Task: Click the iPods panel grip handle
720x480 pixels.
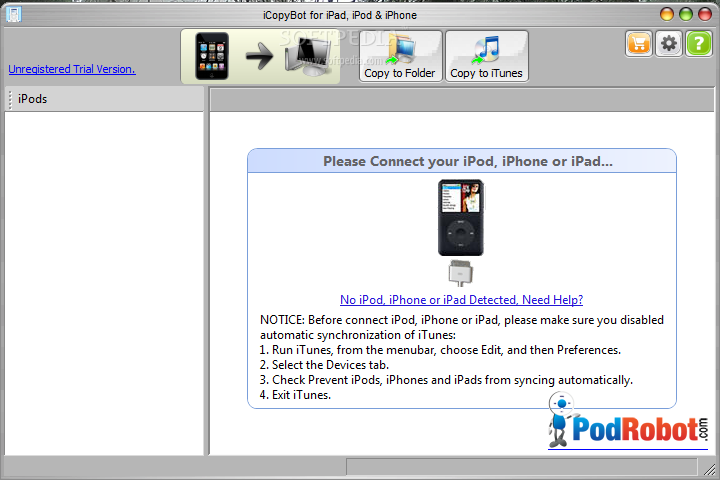Action: pyautogui.click(x=10, y=99)
